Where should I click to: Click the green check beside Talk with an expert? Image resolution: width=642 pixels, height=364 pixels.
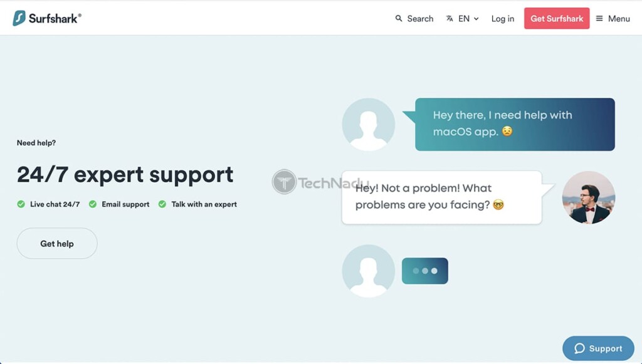click(x=162, y=204)
